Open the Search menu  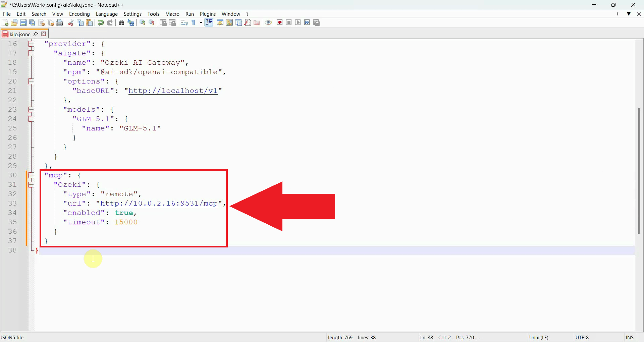[39, 14]
